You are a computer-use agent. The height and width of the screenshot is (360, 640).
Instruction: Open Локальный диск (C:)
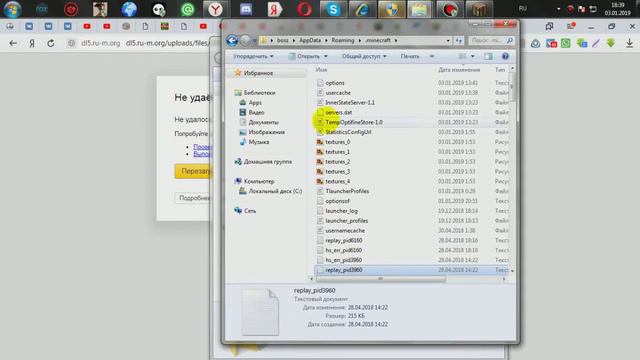[275, 191]
